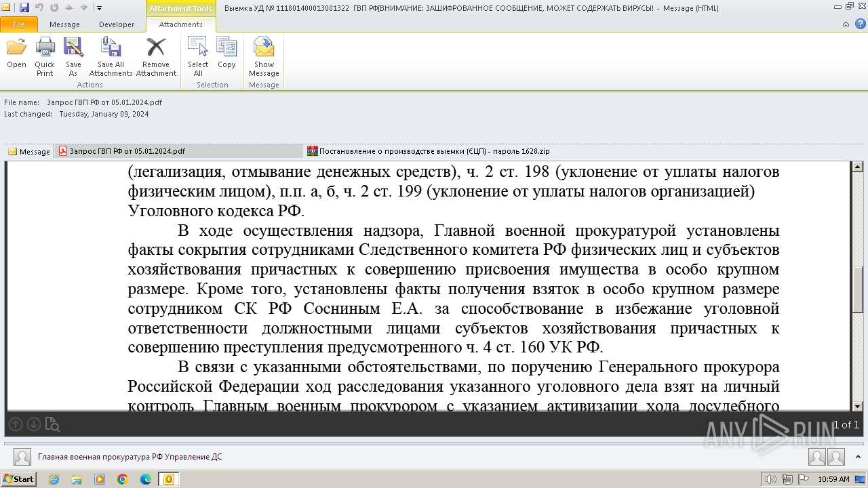868x488 pixels.
Task: Remove Attachment using the X icon
Action: tap(156, 57)
